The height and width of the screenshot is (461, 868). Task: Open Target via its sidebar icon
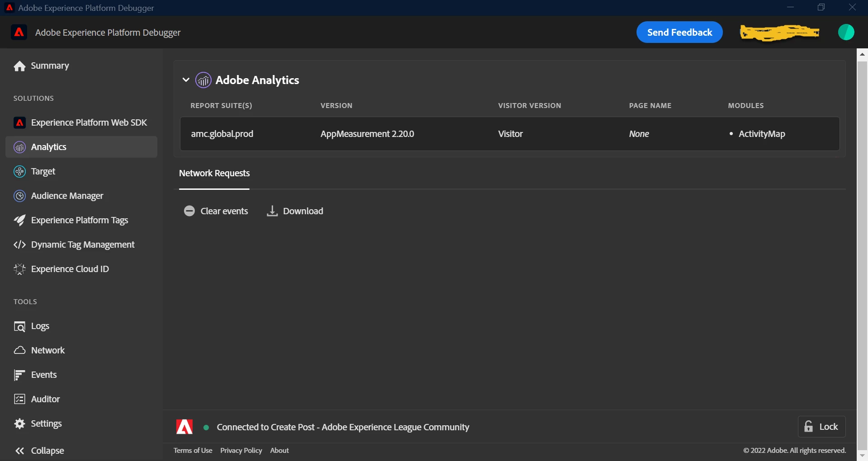click(x=19, y=171)
